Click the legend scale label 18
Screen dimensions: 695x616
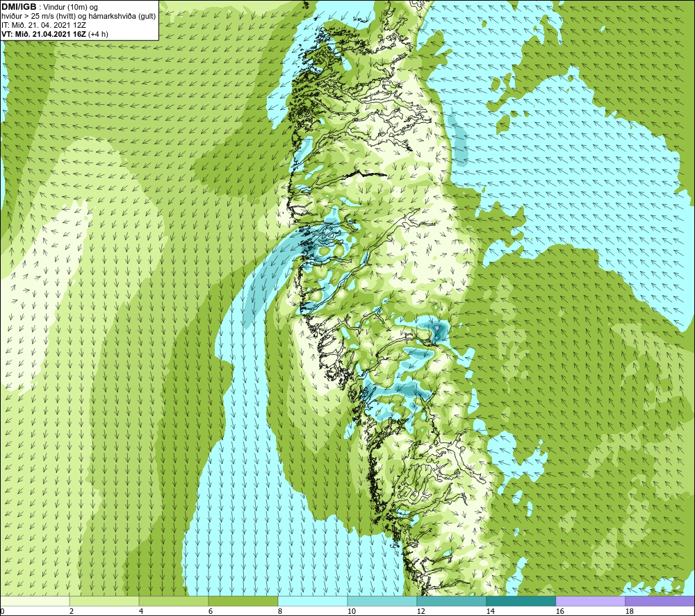pyautogui.click(x=629, y=612)
